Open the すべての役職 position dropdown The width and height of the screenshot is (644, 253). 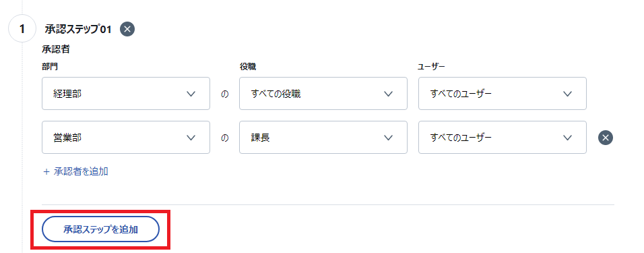(x=323, y=93)
